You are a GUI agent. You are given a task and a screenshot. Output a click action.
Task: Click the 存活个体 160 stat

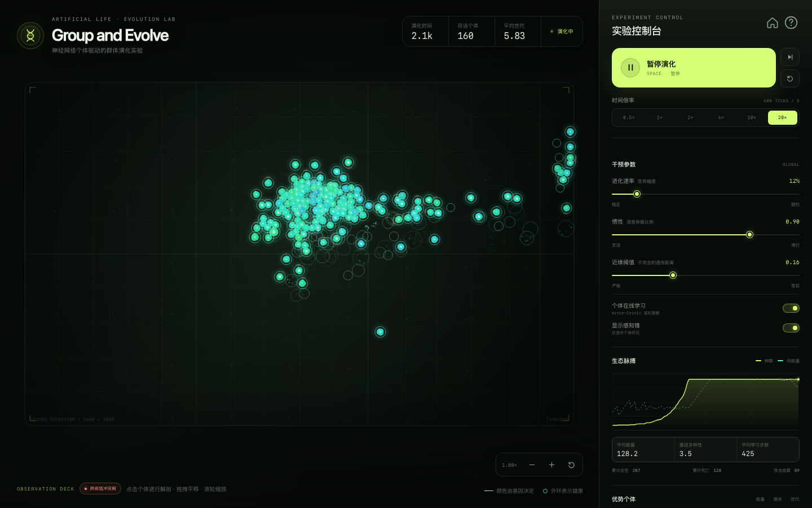pyautogui.click(x=471, y=32)
